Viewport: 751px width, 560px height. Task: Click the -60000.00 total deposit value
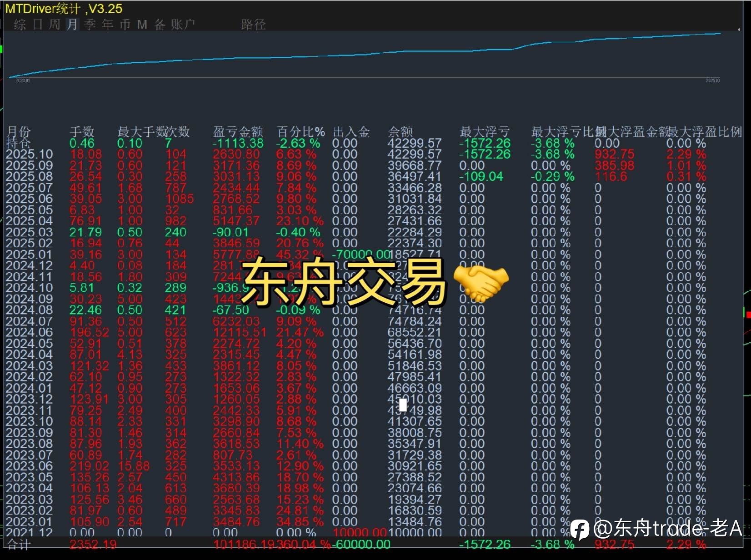(x=361, y=545)
